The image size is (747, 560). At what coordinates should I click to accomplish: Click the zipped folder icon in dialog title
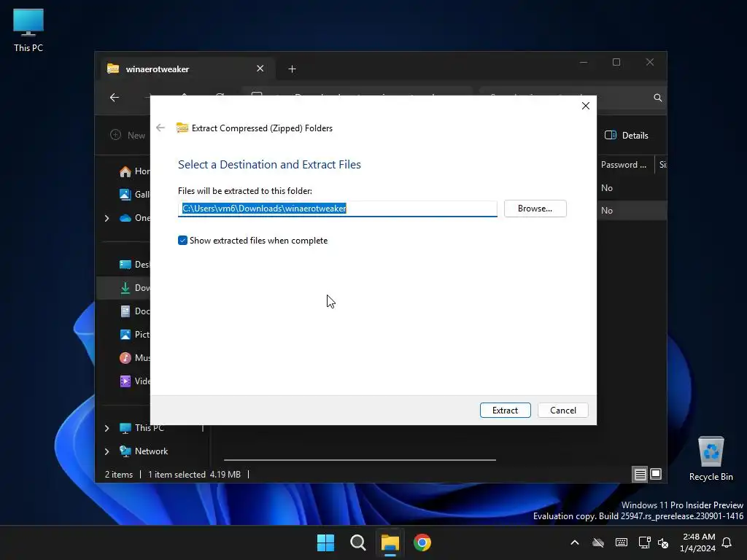(x=182, y=128)
